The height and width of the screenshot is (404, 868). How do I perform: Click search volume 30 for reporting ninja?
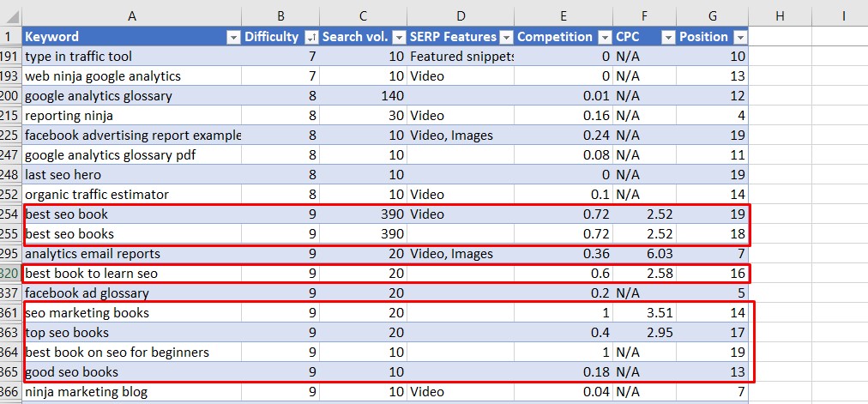(363, 116)
